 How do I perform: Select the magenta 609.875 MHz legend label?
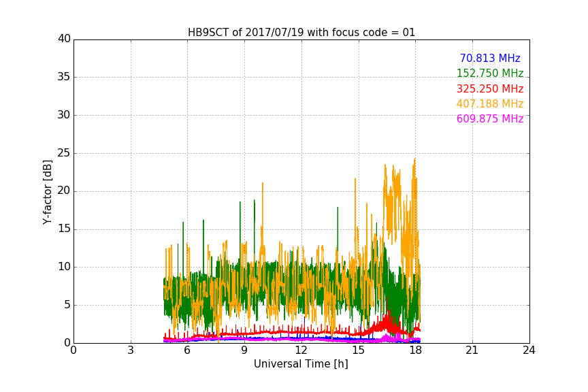490,118
